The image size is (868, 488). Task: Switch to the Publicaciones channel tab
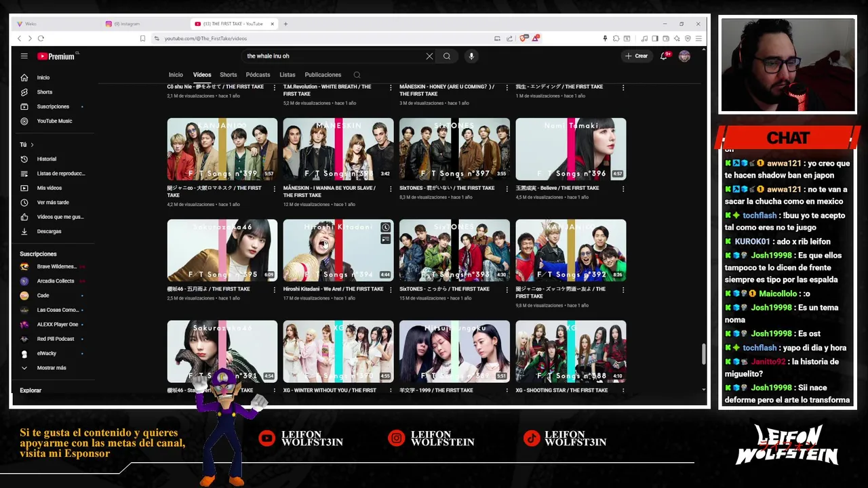coord(323,75)
